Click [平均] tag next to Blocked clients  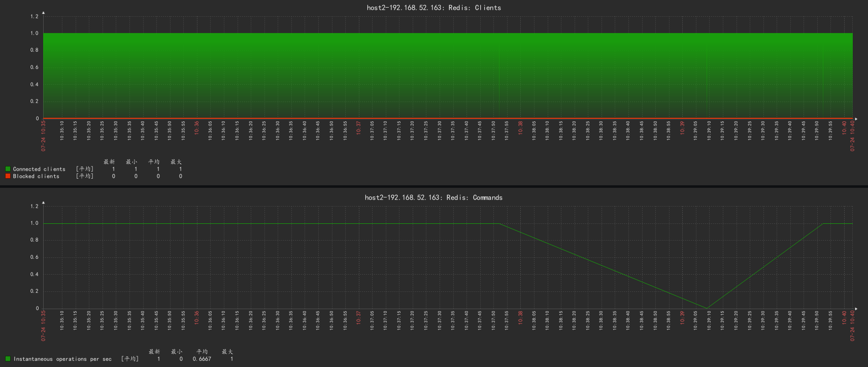point(85,176)
